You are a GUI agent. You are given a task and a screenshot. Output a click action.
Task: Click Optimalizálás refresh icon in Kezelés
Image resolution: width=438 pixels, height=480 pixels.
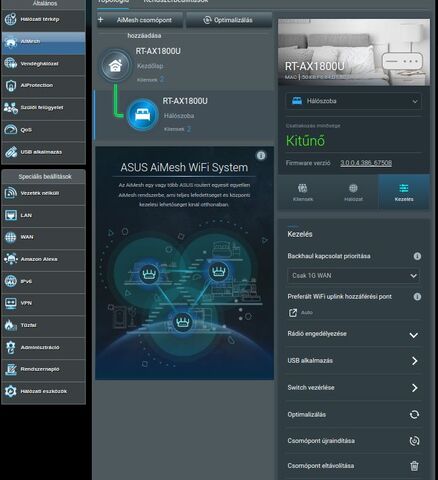[x=414, y=414]
